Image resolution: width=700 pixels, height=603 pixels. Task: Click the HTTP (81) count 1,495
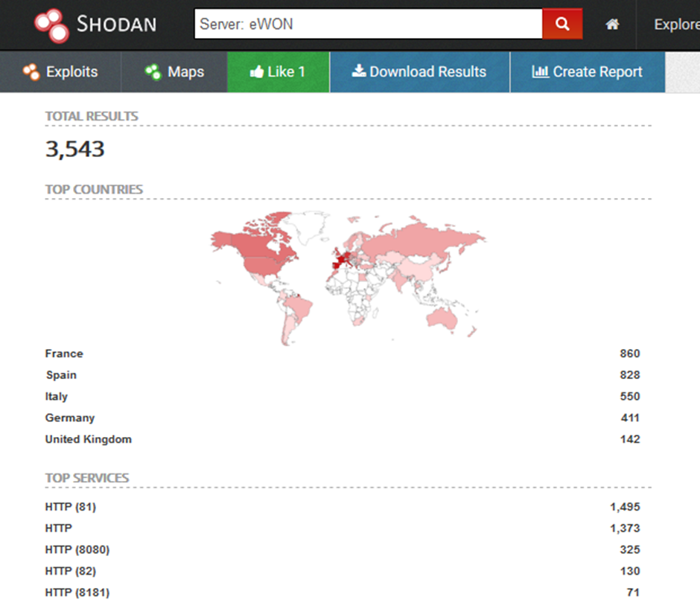[x=625, y=506]
